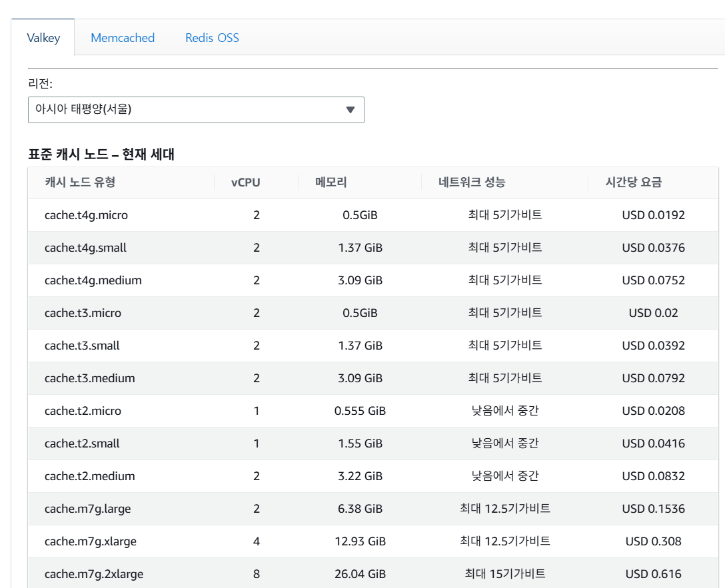Click price USD 0.1536
The width and height of the screenshot is (725, 588).
pyautogui.click(x=653, y=509)
